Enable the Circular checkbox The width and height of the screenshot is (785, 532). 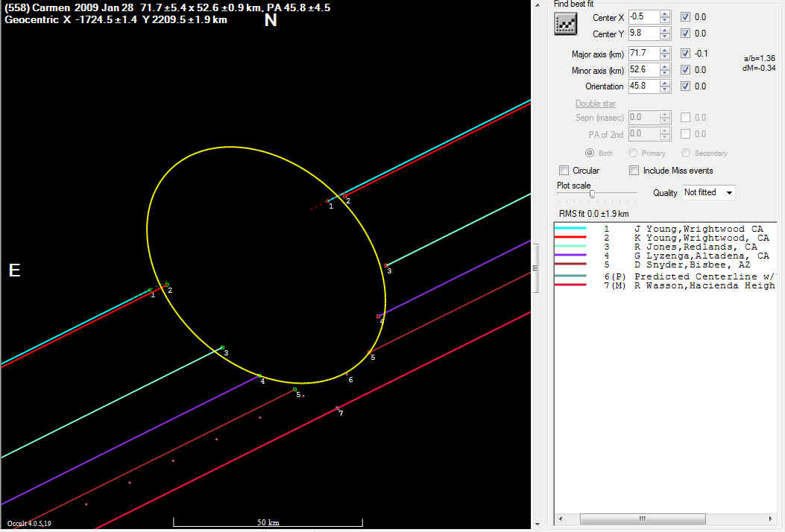tap(564, 171)
